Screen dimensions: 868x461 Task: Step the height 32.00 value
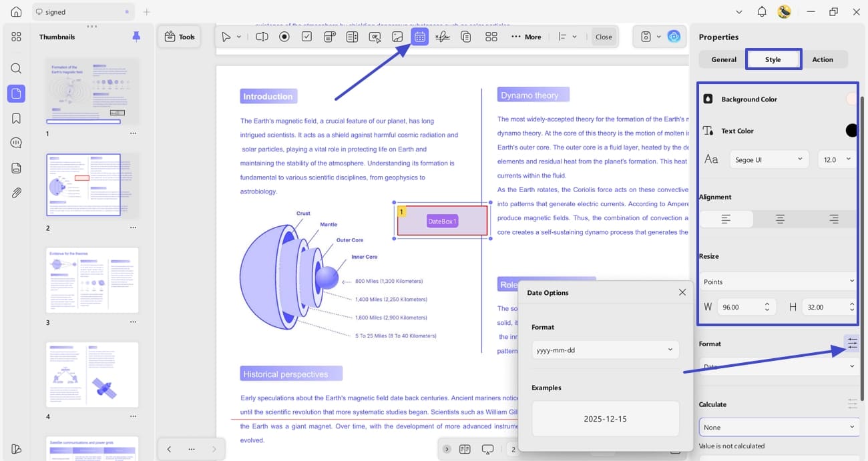852,307
